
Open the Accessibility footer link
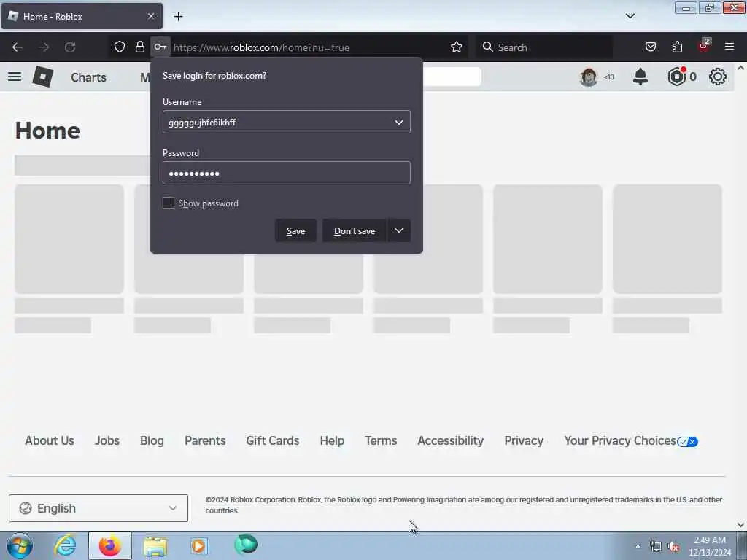[451, 440]
